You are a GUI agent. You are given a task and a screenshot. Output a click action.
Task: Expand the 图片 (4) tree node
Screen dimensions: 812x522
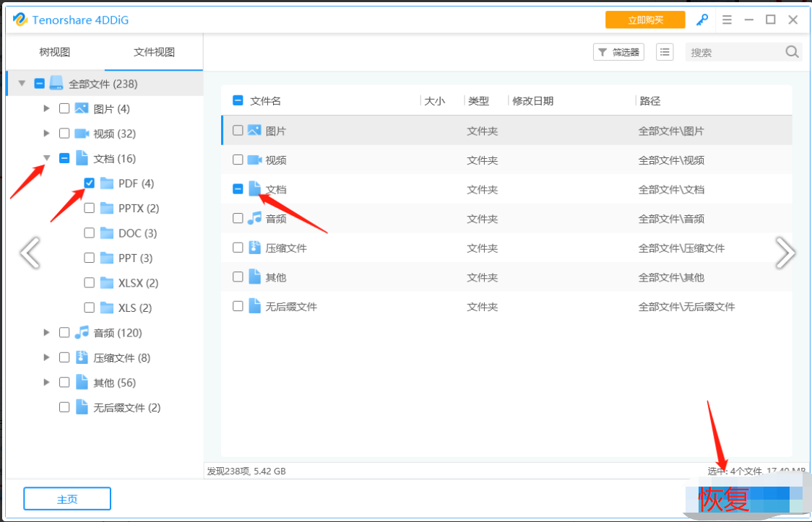47,109
